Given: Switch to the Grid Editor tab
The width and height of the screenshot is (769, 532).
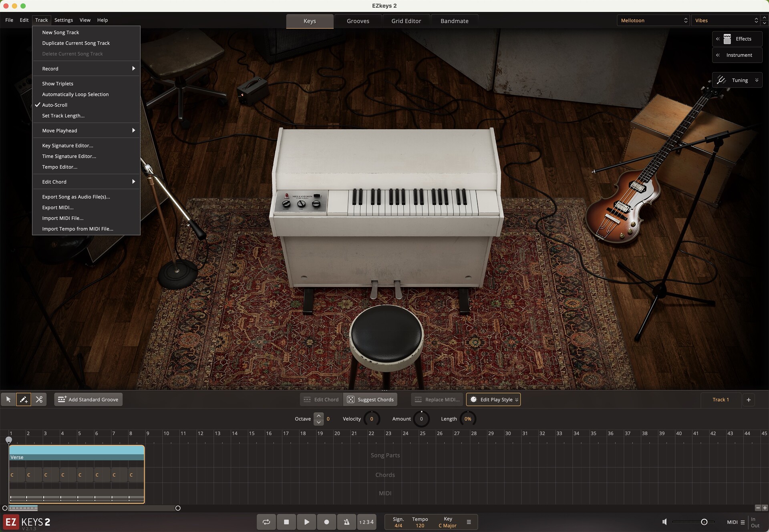Looking at the screenshot, I should pyautogui.click(x=406, y=21).
